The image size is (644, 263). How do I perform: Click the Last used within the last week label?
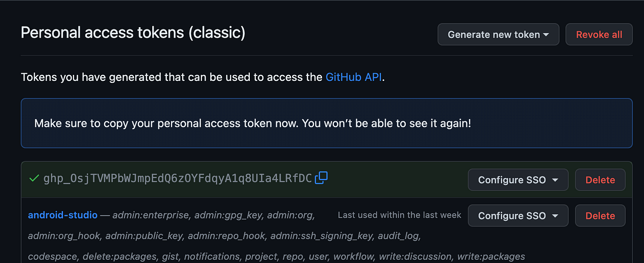[399, 215]
